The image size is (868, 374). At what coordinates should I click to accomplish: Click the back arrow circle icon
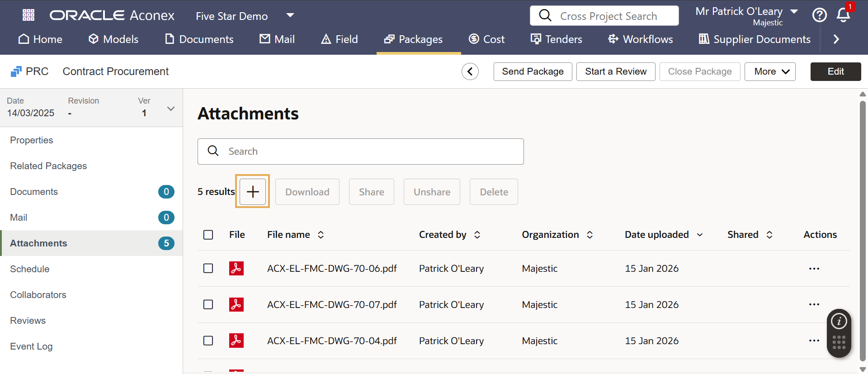point(470,71)
